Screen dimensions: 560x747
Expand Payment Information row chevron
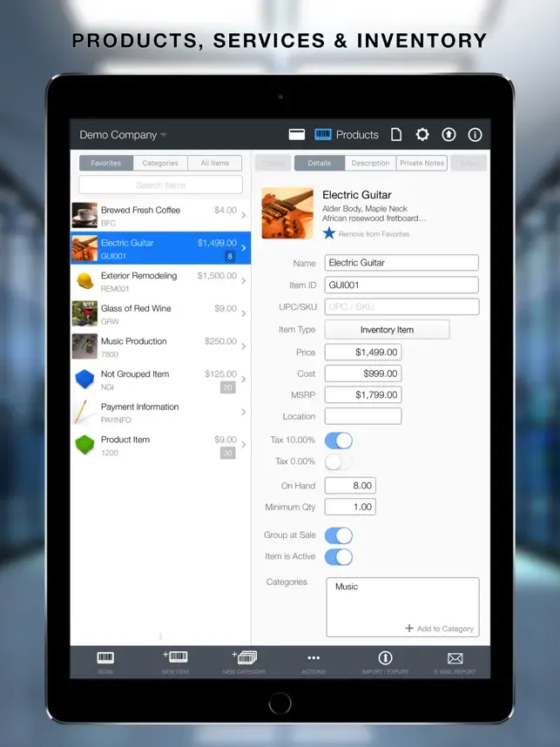coord(244,412)
